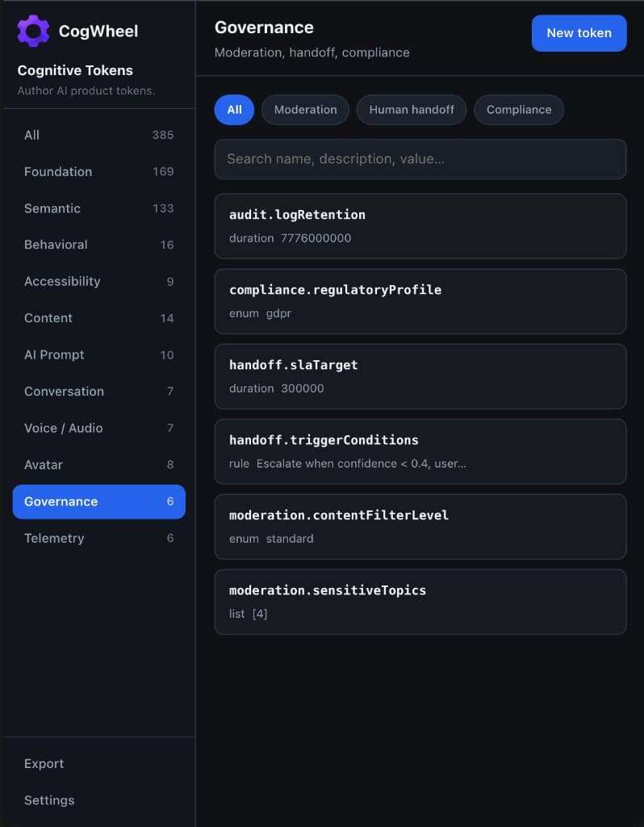Image resolution: width=644 pixels, height=827 pixels.
Task: Click the 169 count beside Foundation
Action: click(163, 171)
